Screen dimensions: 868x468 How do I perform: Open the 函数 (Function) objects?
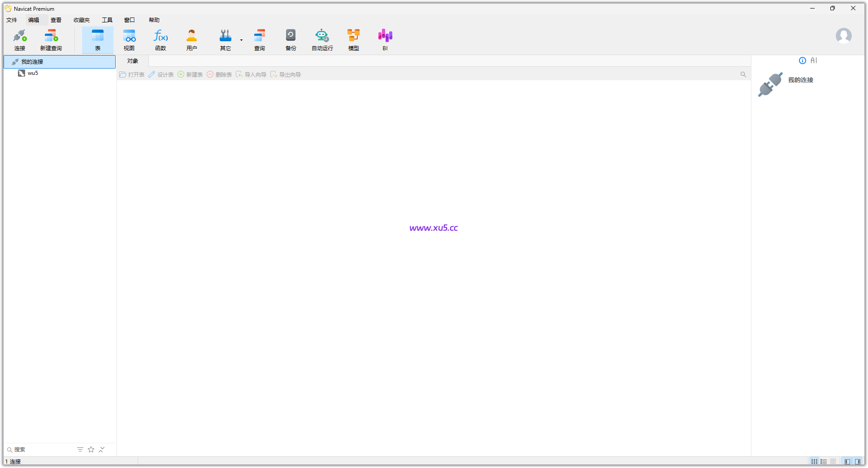click(161, 40)
